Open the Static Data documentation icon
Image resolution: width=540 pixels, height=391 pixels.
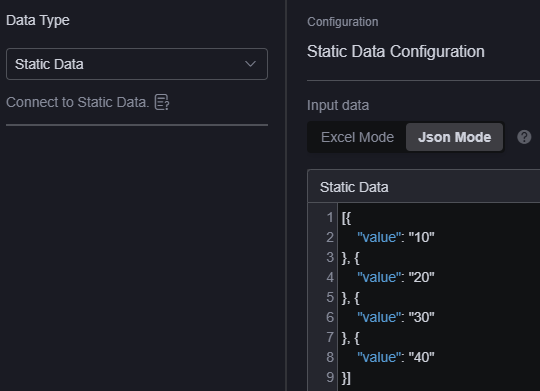tap(162, 102)
